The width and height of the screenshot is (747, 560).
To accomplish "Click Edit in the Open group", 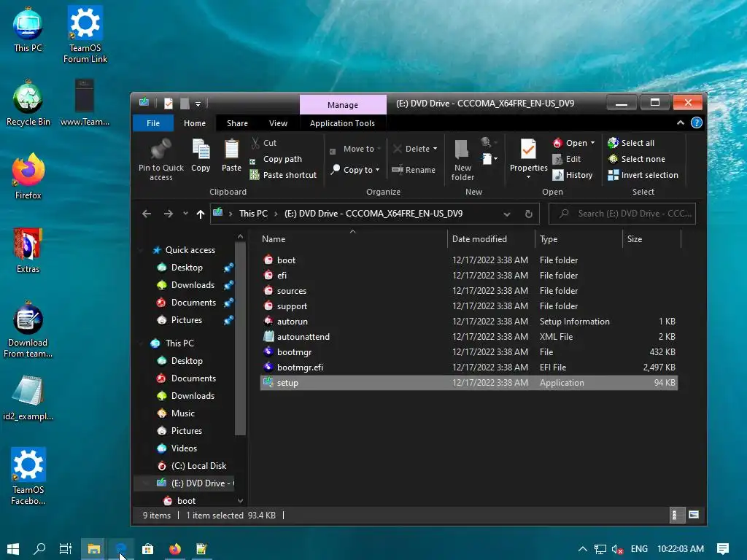I will coord(566,159).
